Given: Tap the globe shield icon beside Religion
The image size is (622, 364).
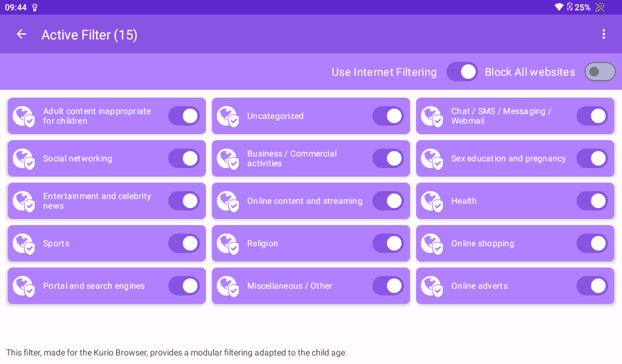Looking at the screenshot, I should pyautogui.click(x=228, y=244).
